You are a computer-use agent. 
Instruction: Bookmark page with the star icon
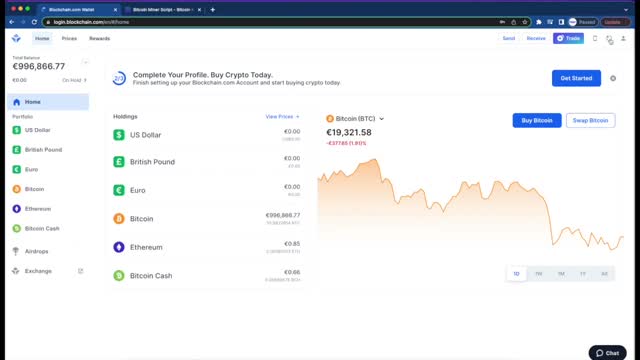(x=525, y=22)
